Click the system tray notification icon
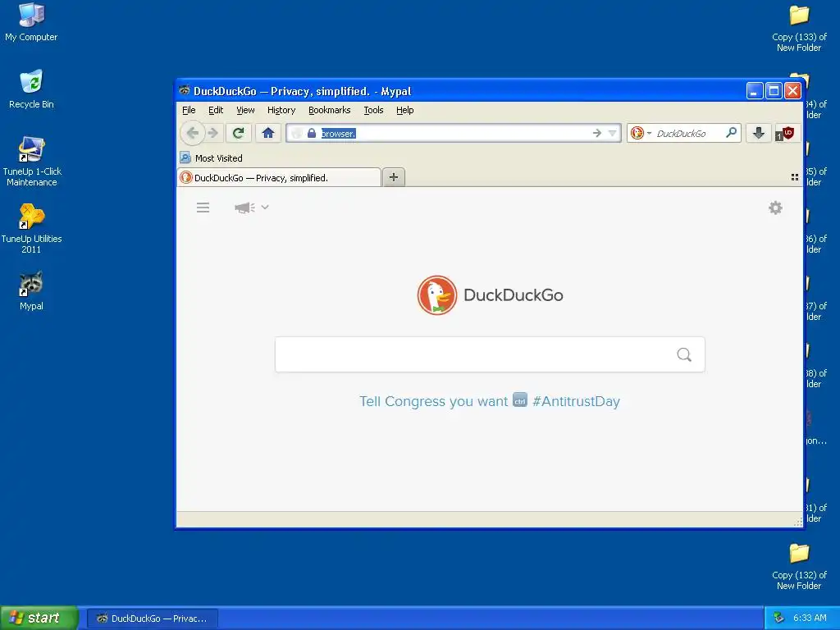 (x=778, y=619)
